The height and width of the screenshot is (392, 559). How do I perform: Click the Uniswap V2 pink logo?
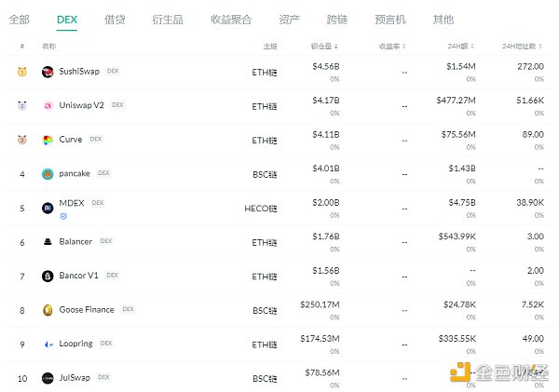click(x=48, y=106)
